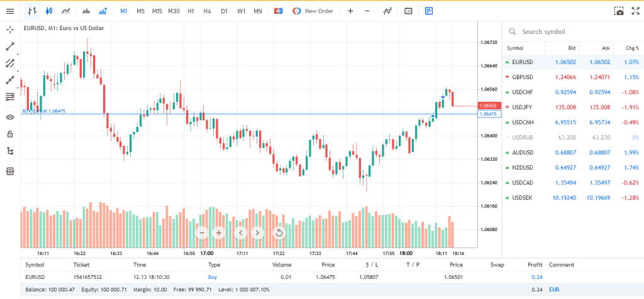Click the EUR currency label
The image size is (644, 299).
[554, 290]
